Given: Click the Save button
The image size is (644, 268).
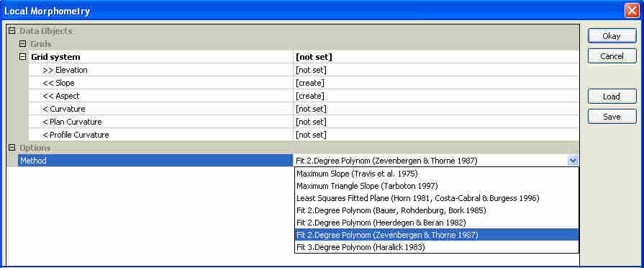Looking at the screenshot, I should point(612,116).
